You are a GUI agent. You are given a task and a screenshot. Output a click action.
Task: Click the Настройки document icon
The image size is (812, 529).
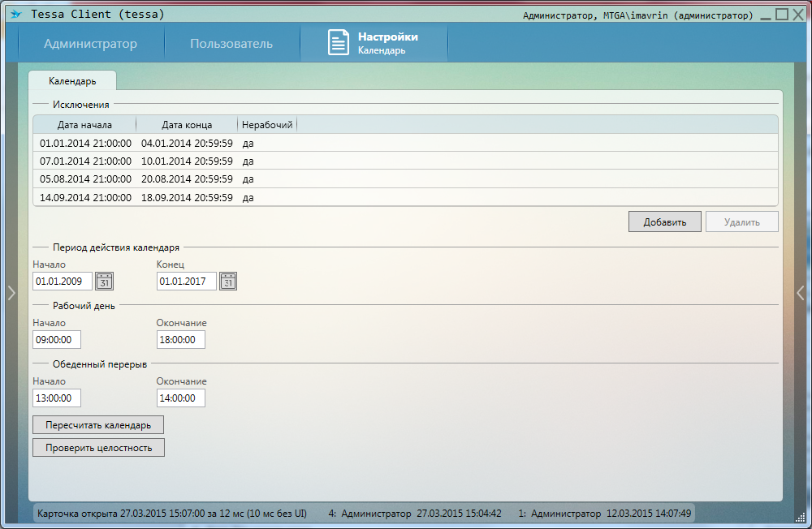click(x=339, y=43)
